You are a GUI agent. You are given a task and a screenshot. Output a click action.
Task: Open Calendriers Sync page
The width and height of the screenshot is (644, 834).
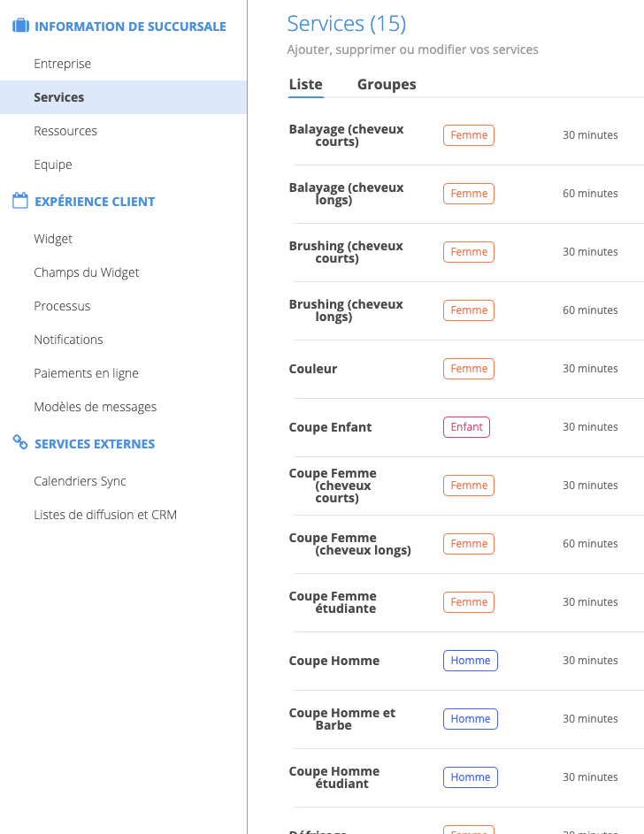[80, 481]
